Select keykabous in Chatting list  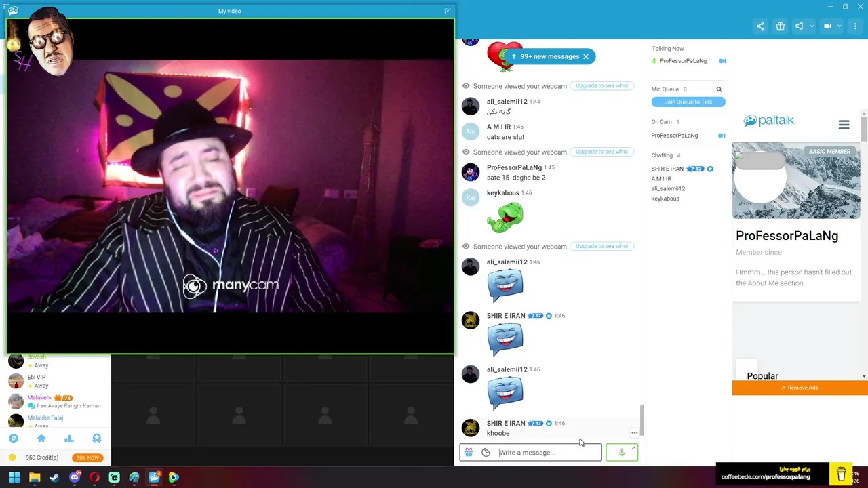pyautogui.click(x=665, y=199)
